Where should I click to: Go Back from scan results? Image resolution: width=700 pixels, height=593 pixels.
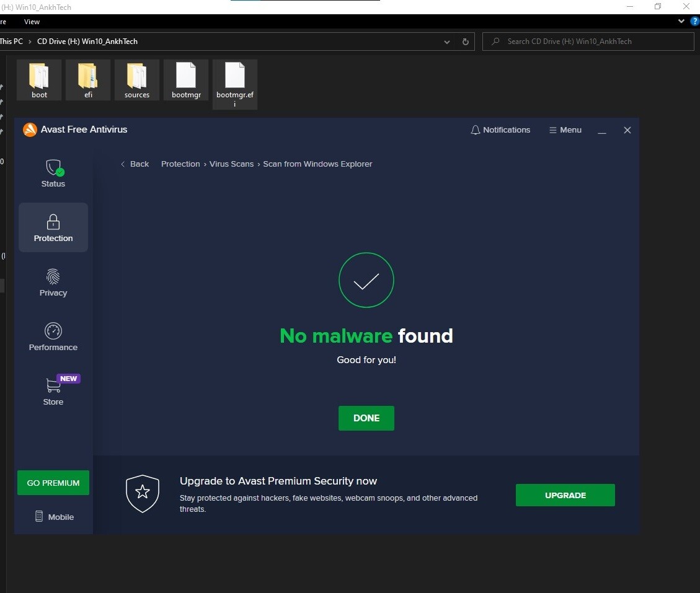[x=135, y=164]
